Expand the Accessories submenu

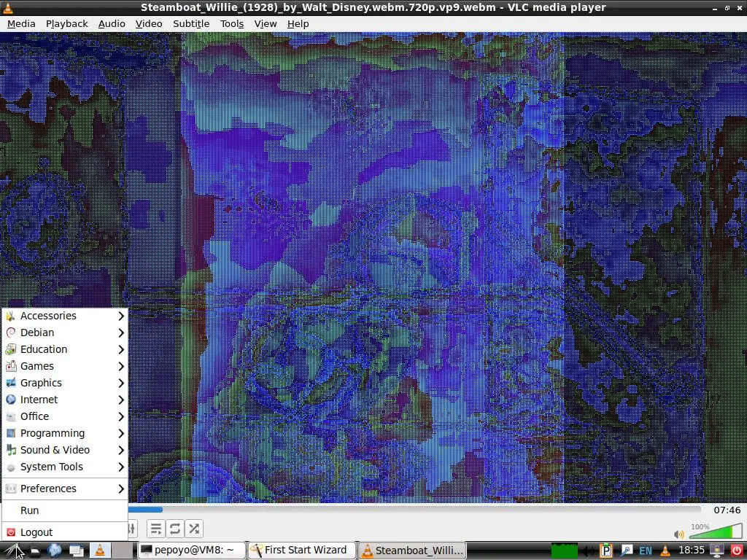click(65, 316)
